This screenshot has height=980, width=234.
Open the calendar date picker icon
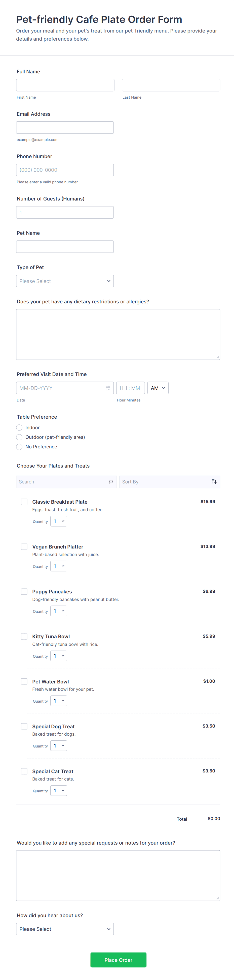(x=108, y=388)
